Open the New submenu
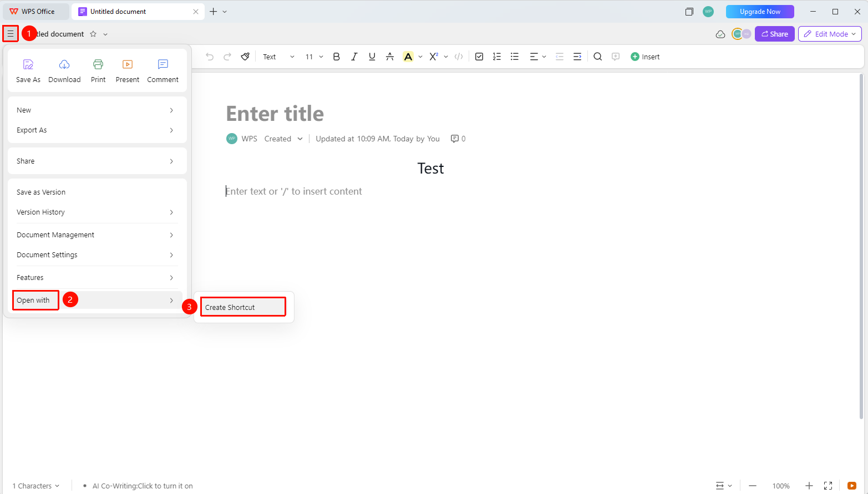 point(97,110)
